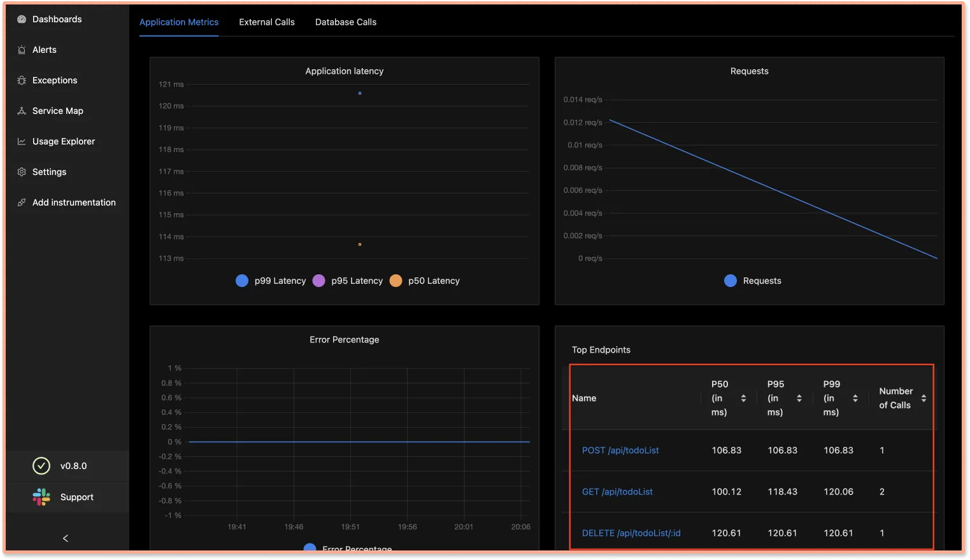Screen dimensions: 970x560
Task: Click the 20:06 time axis label
Action: pyautogui.click(x=521, y=527)
